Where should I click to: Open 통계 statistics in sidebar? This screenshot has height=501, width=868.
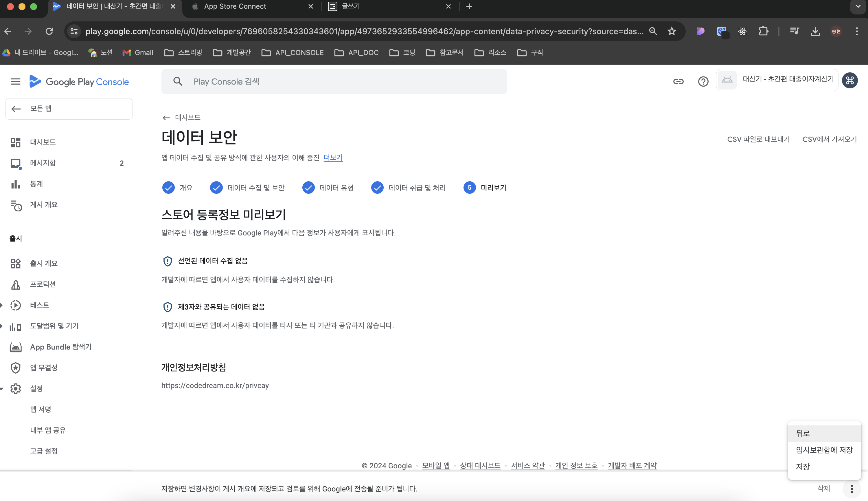coord(36,184)
